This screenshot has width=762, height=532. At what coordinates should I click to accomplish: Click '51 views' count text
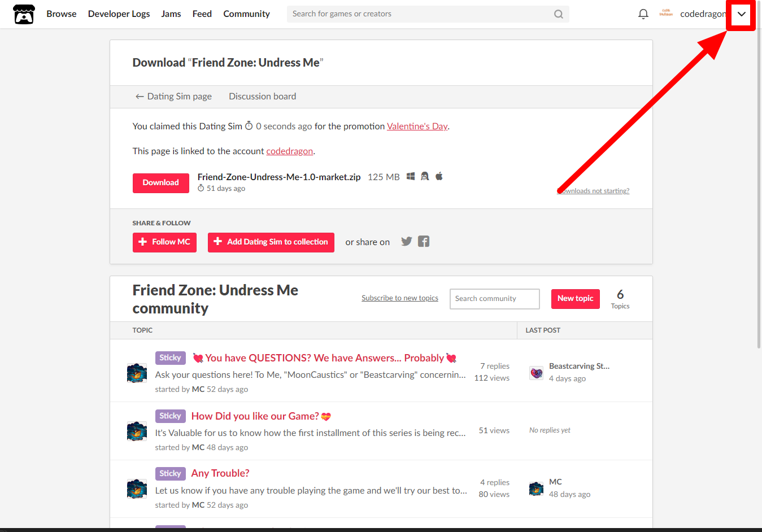[494, 430]
